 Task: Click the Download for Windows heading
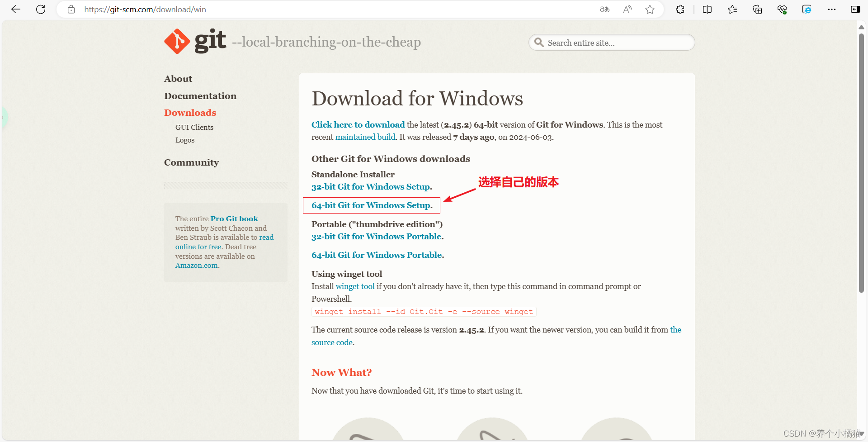point(417,99)
